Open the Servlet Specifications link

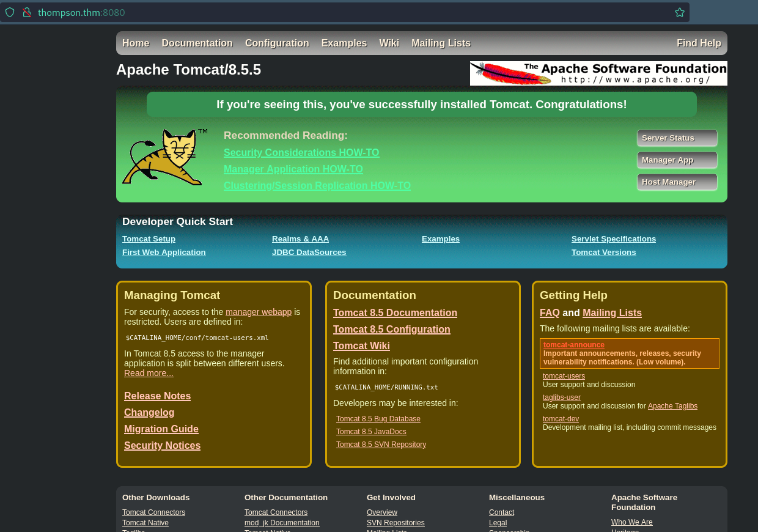pos(614,238)
